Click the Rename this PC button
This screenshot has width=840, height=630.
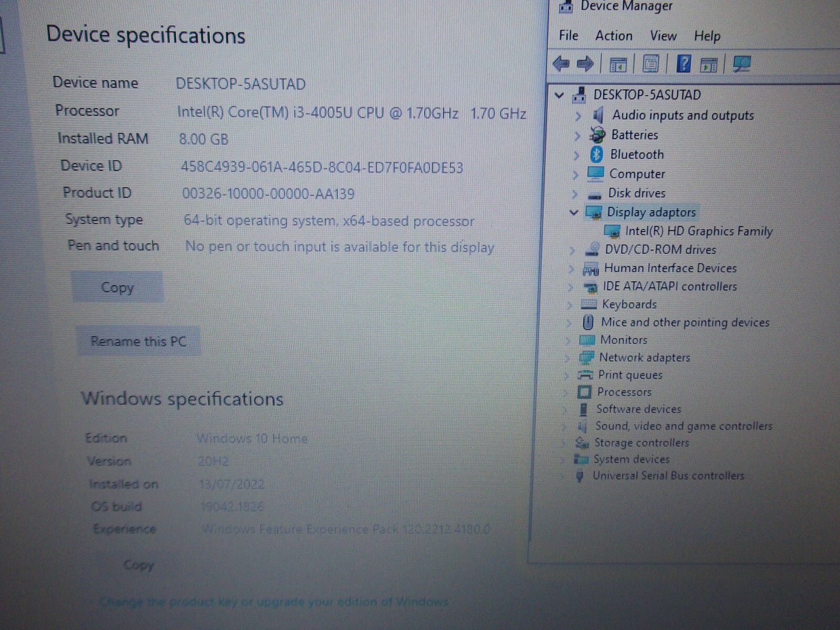pyautogui.click(x=139, y=341)
